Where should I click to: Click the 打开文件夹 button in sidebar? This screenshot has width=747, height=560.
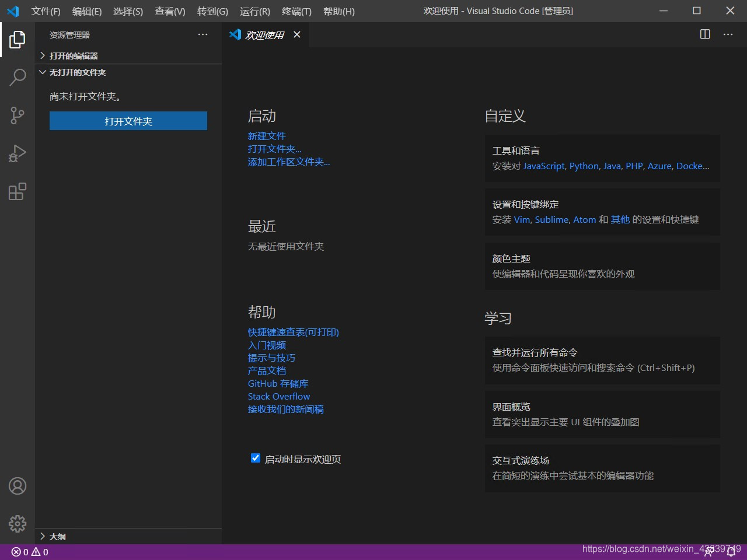click(128, 121)
